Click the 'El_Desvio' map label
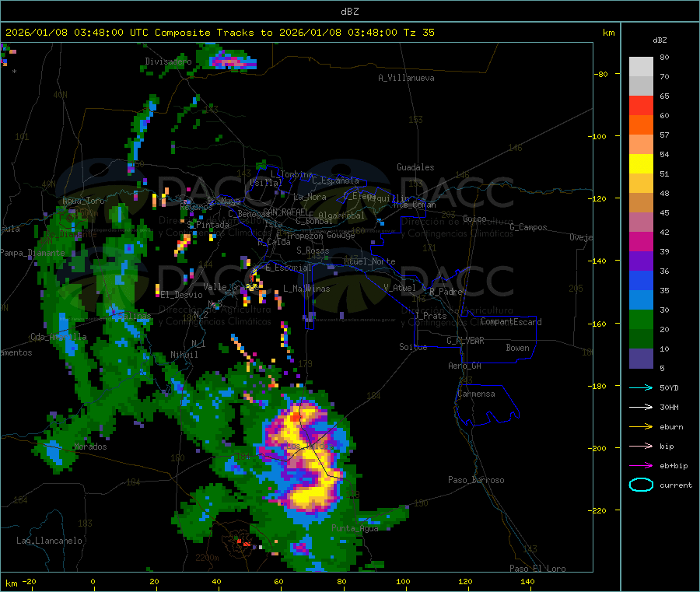The image size is (700, 592). click(x=181, y=295)
